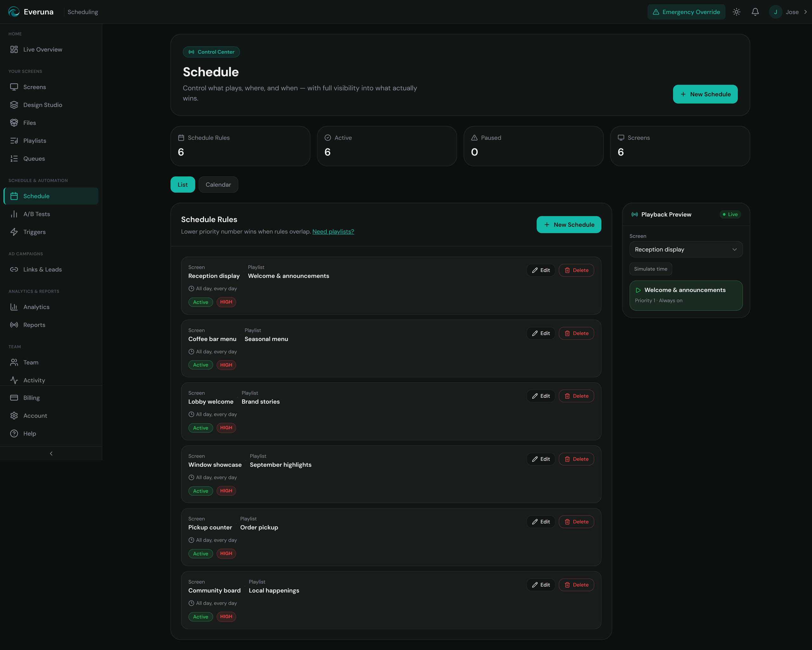Click the Paused stat card
The height and width of the screenshot is (650, 812).
(533, 146)
